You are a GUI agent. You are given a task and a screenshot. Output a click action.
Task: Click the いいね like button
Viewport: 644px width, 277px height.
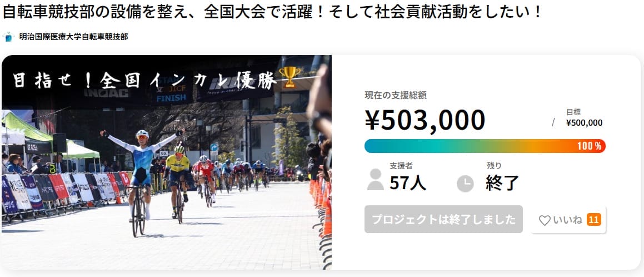(568, 220)
